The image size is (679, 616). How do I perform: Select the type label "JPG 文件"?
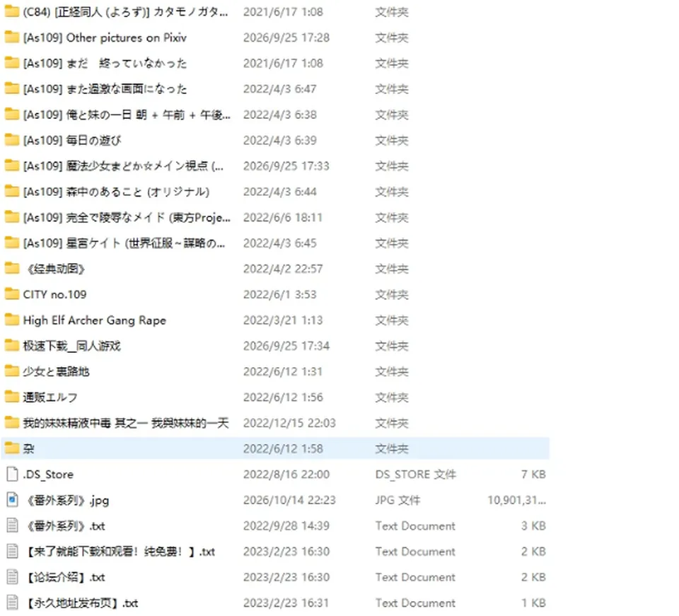click(x=397, y=500)
